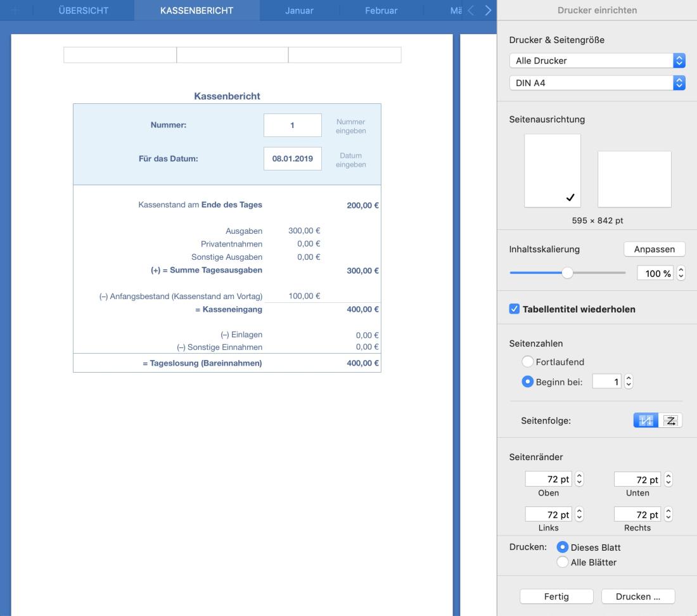The width and height of the screenshot is (697, 616).
Task: Open the DIN A4 paper size dropdown
Action: pyautogui.click(x=597, y=82)
